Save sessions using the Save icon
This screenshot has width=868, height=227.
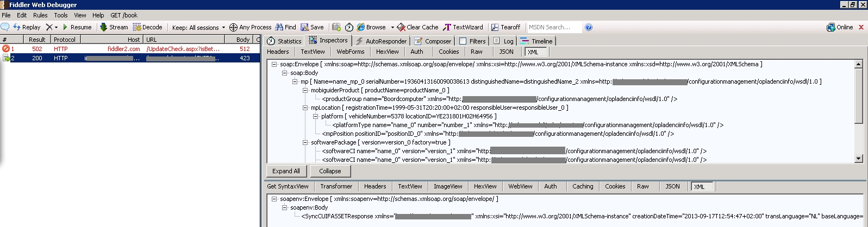coord(304,27)
